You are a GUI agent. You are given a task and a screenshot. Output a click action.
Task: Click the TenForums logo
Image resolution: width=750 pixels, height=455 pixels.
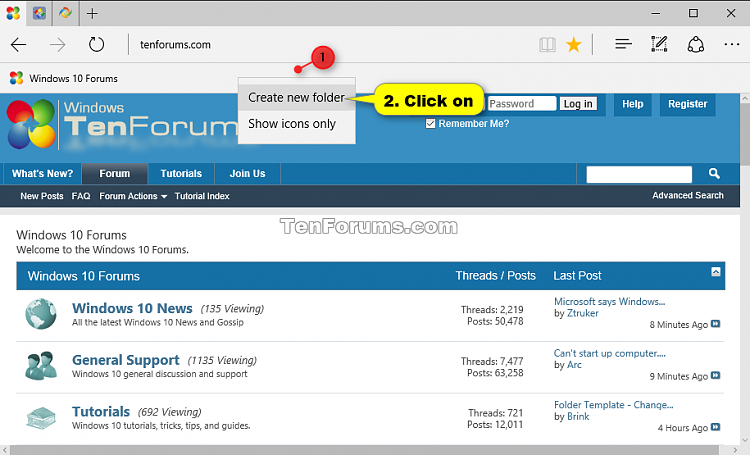[x=122, y=125]
